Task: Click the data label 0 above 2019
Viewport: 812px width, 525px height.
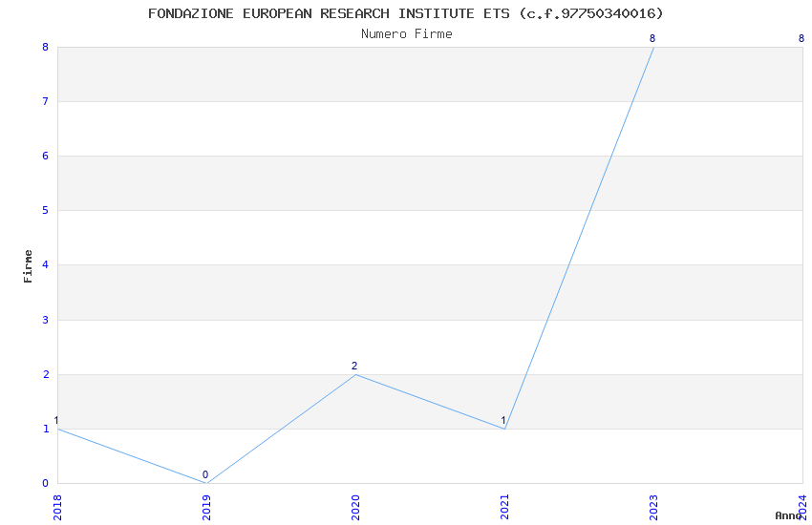Action: coord(205,474)
